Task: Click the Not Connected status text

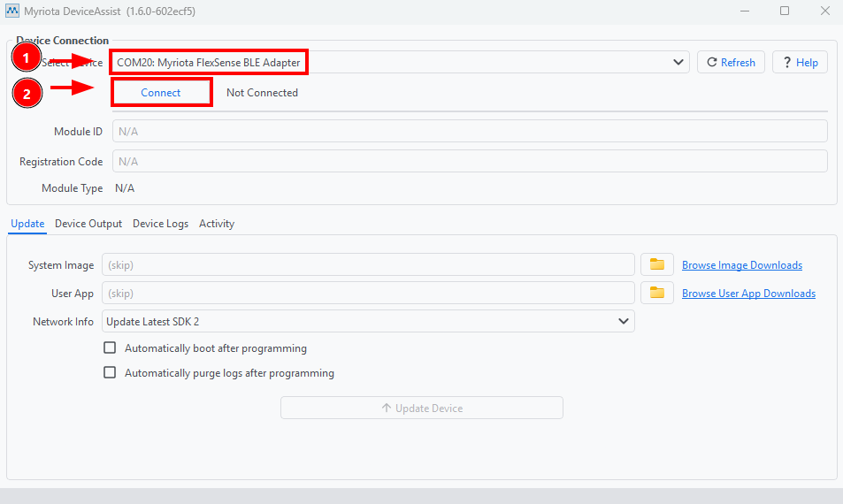Action: pyautogui.click(x=262, y=93)
